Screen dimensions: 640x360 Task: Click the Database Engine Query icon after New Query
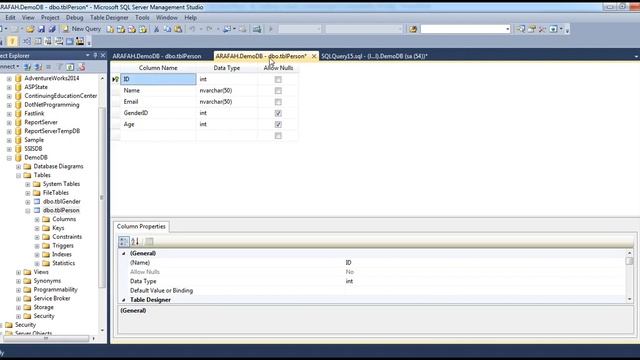110,29
